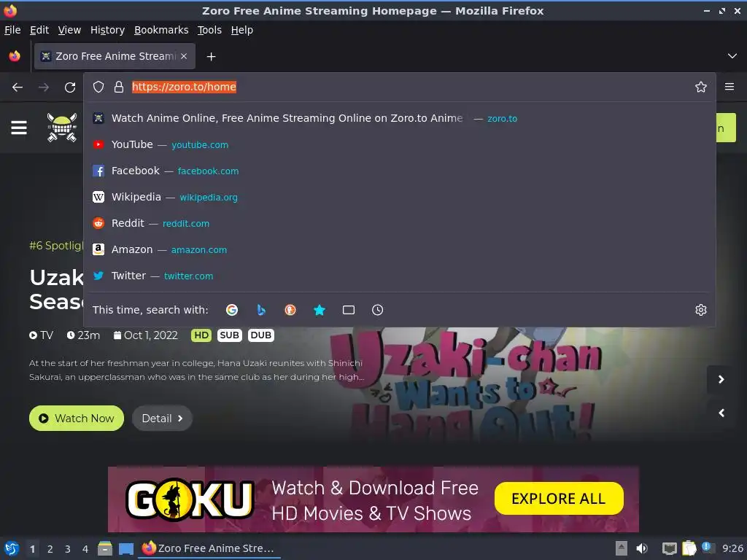Choose the Amazon suggestion

point(400,249)
